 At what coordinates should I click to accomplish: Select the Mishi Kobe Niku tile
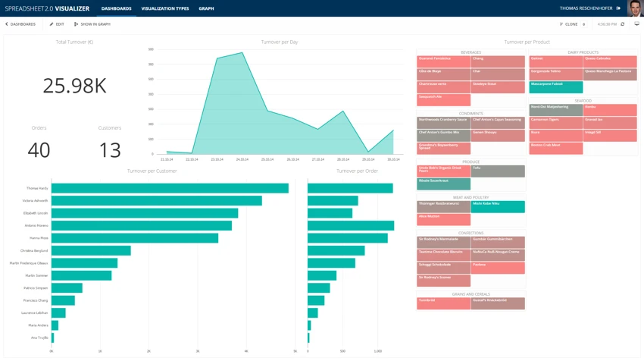point(498,206)
